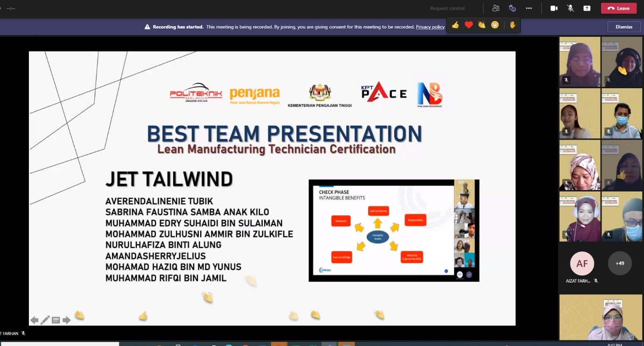This screenshot has height=346, width=644.
Task: Open the More actions ellipsis menu
Action: pos(529,8)
